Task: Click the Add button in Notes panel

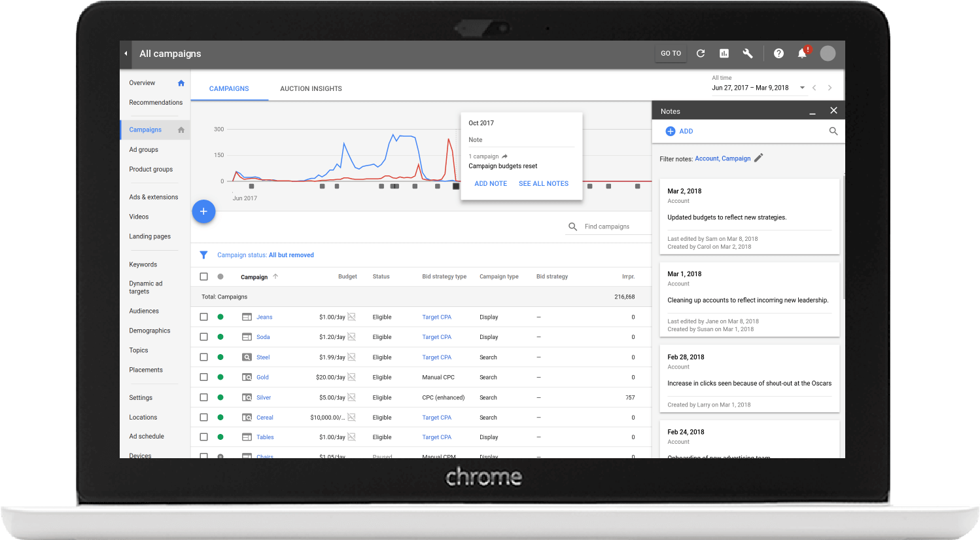Action: click(x=679, y=132)
